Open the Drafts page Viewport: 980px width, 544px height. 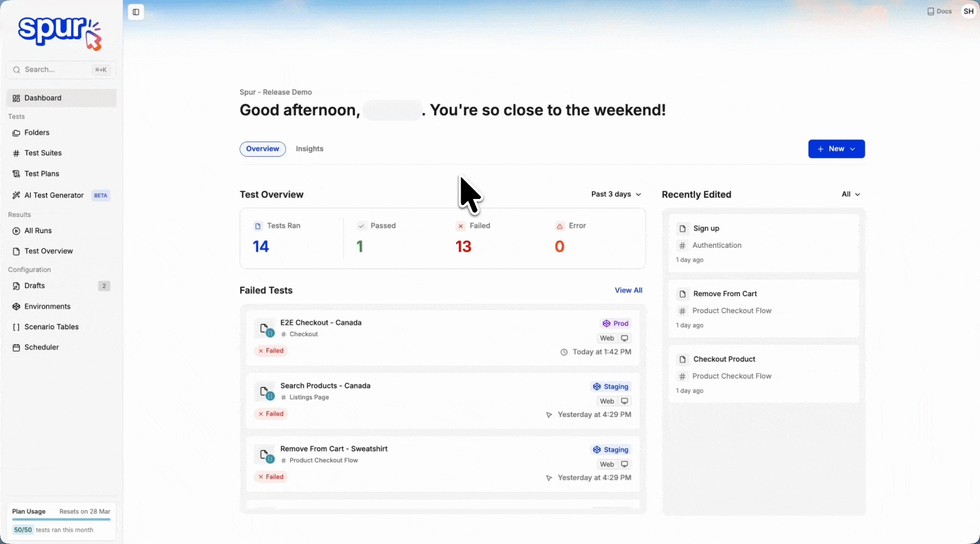click(35, 286)
